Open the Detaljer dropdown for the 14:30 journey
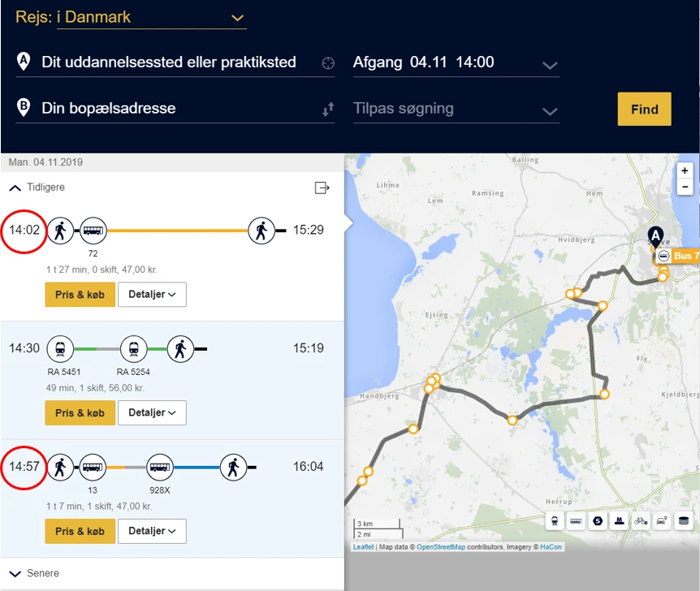Viewport: 700px width, 591px height. (x=152, y=412)
